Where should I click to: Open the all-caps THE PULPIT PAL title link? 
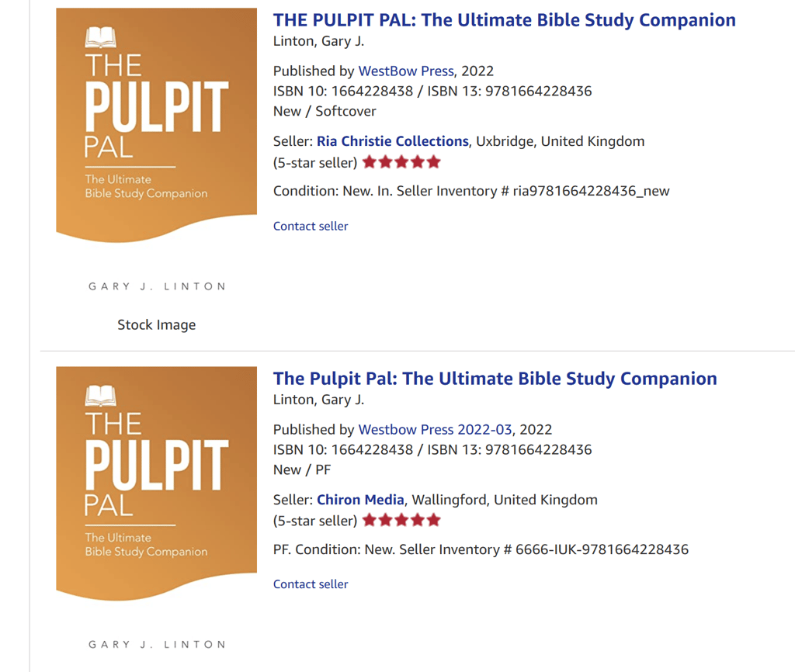504,20
